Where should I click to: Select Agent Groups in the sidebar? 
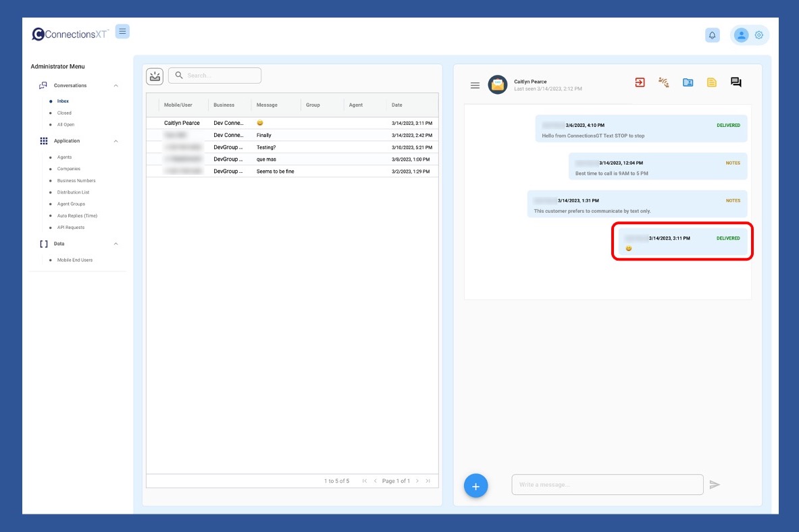tap(71, 204)
